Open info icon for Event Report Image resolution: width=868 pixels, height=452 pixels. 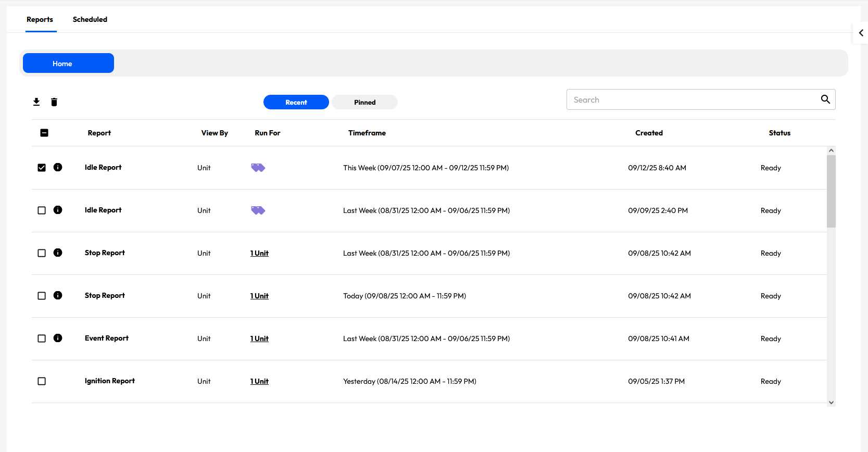pyautogui.click(x=58, y=338)
